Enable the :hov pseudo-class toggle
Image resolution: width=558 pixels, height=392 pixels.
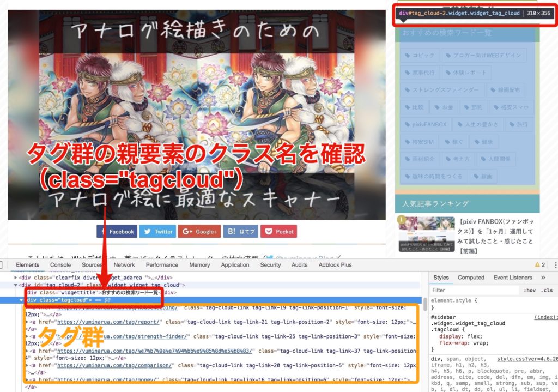pos(529,290)
